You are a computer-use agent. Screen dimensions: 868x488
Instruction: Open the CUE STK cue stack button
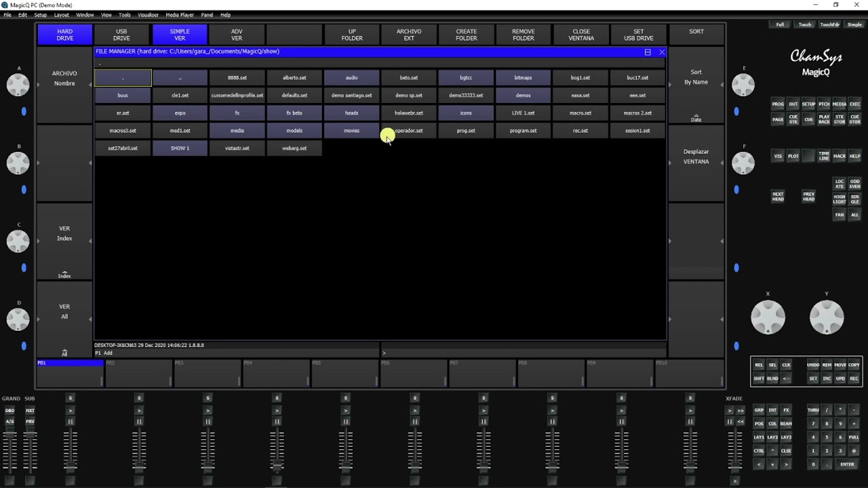[793, 119]
